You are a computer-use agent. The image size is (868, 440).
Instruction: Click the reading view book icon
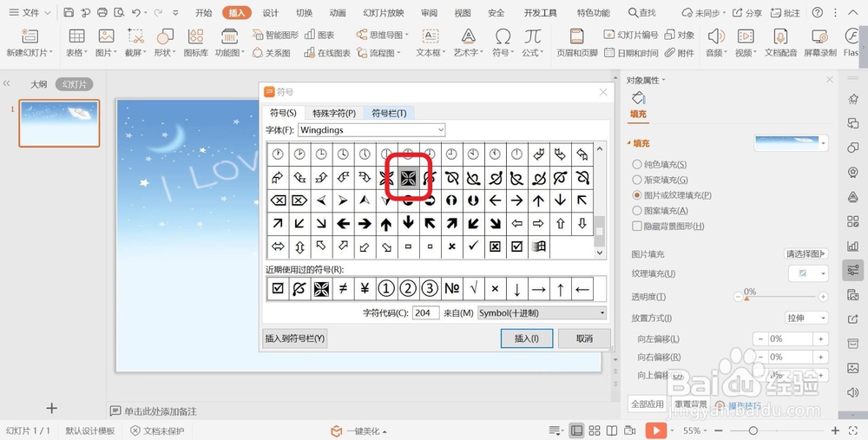[612, 430]
